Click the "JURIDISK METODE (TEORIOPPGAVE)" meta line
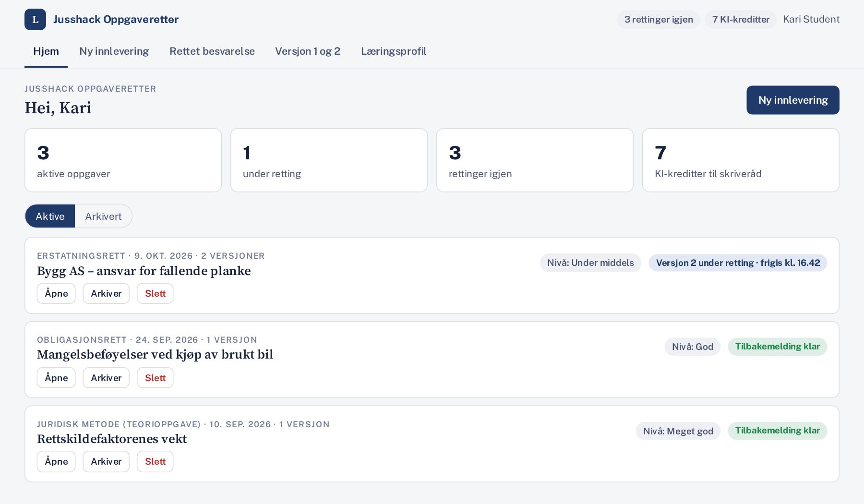 (183, 424)
